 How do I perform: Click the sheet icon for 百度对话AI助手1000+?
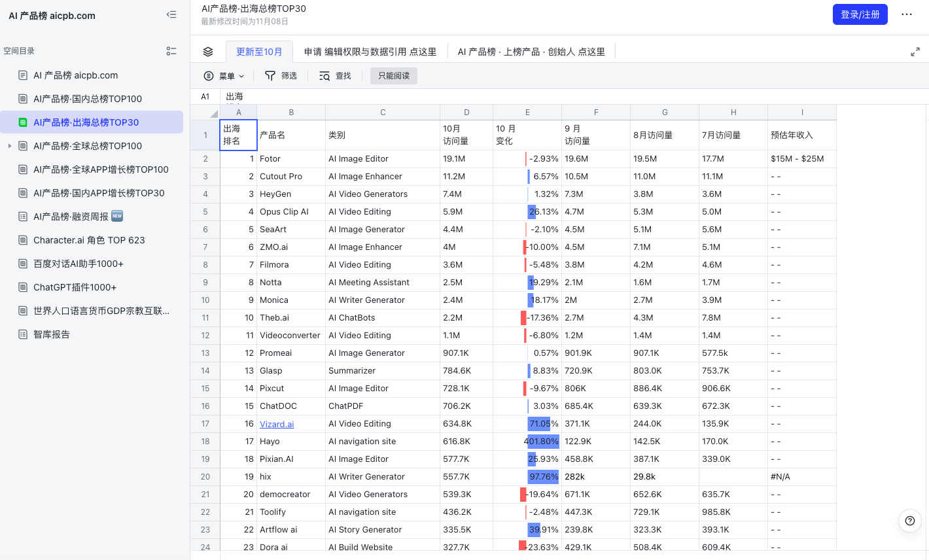[x=23, y=264]
